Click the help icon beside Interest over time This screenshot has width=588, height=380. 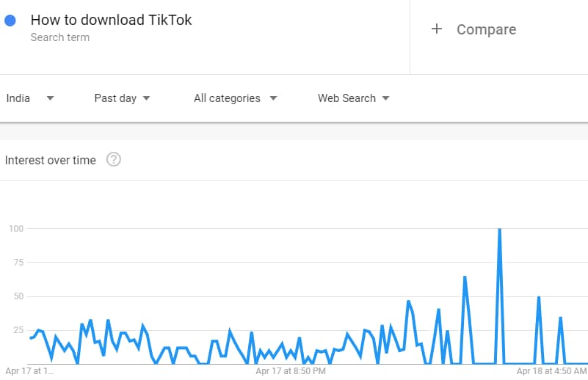point(114,160)
